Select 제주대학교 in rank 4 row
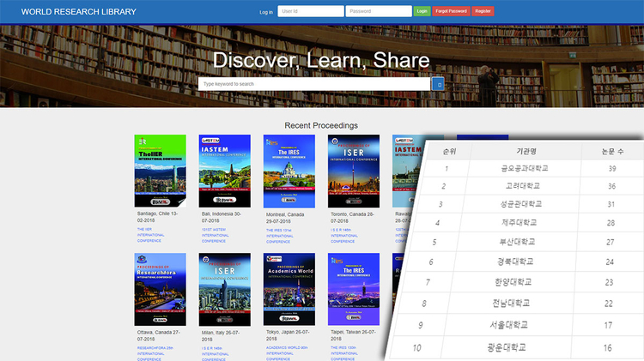644x361 pixels. 519,222
